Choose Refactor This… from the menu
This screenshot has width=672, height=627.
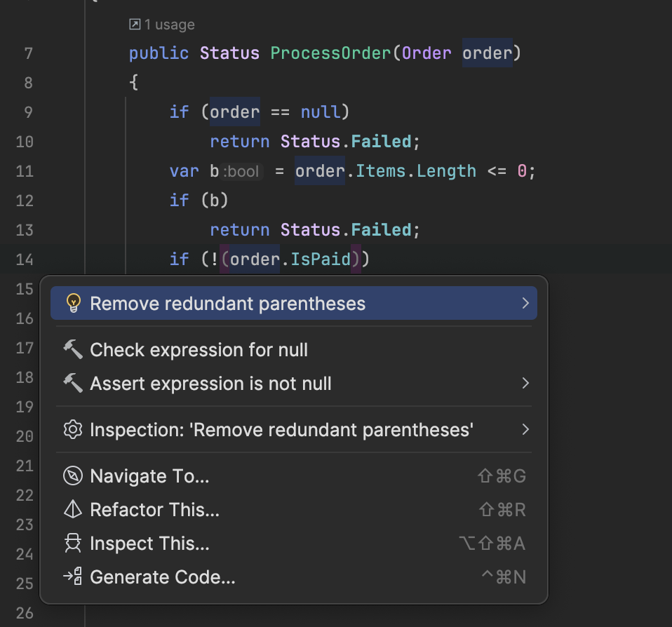(x=155, y=510)
